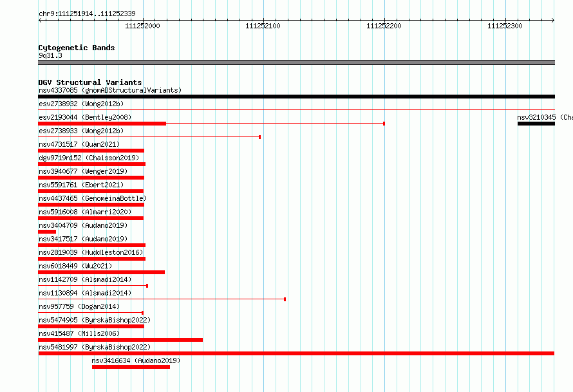Click ruler position 111252000
The image size is (573, 392).
(x=142, y=26)
